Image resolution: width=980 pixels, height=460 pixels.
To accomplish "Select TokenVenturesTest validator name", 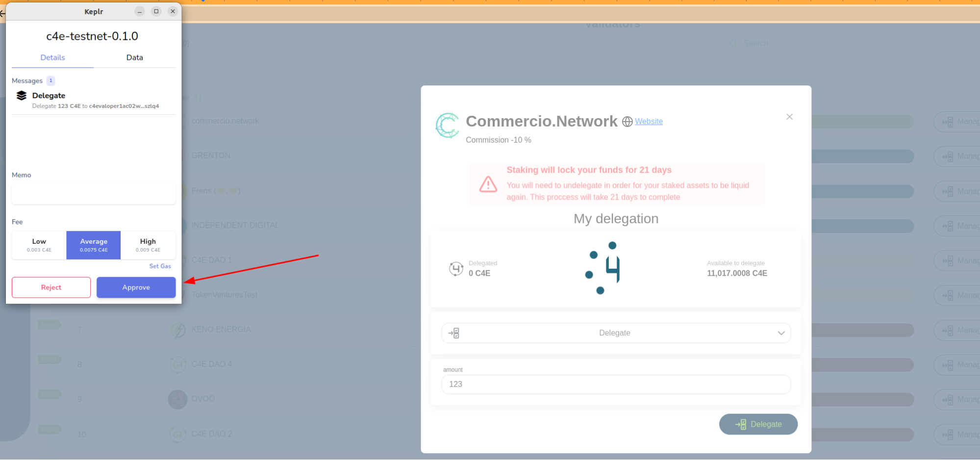I will (x=225, y=295).
